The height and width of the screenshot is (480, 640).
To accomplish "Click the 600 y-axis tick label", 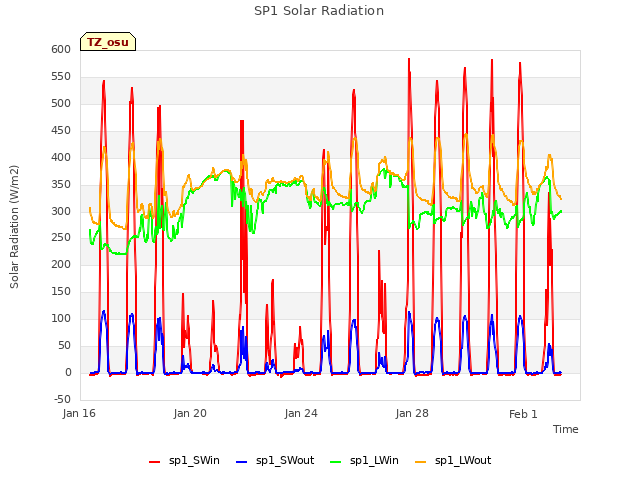I will tap(61, 49).
